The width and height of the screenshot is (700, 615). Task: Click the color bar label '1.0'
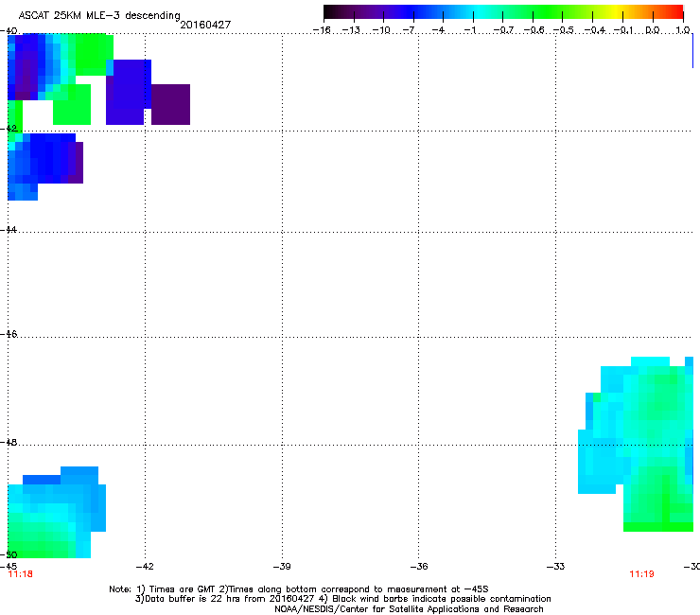tap(683, 30)
